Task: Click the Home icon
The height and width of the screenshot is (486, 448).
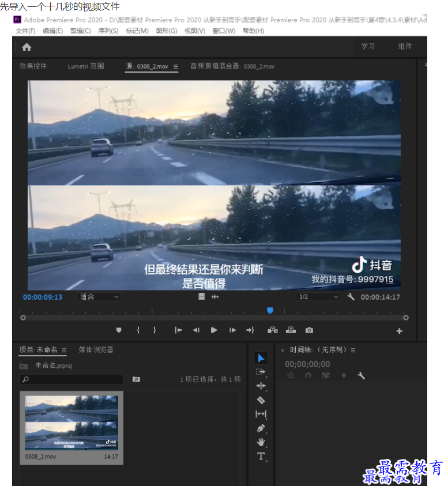Action: coord(27,47)
